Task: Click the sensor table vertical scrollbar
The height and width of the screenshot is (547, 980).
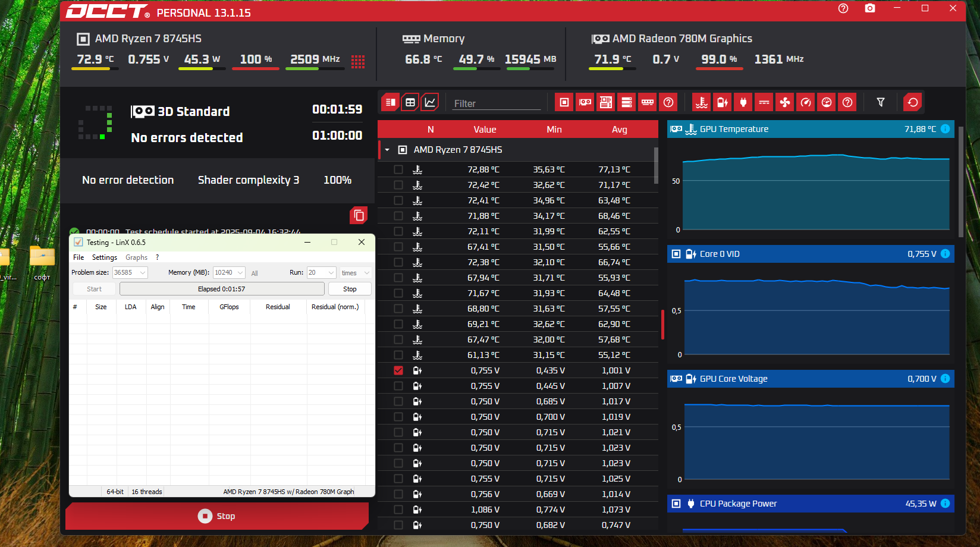Action: tap(656, 165)
